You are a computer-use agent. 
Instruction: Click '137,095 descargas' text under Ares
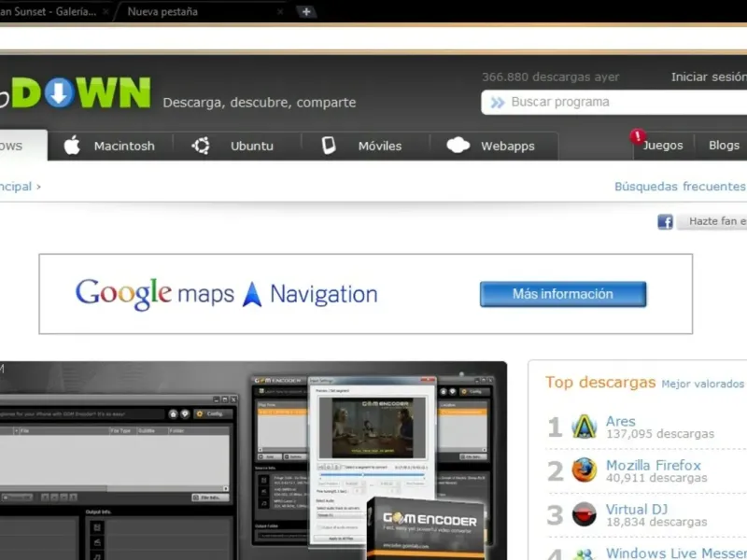click(x=660, y=434)
